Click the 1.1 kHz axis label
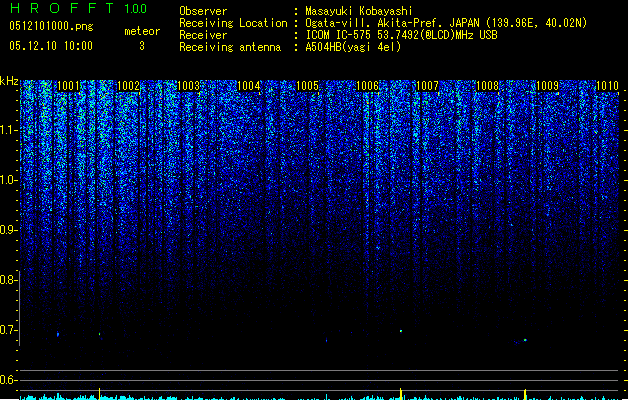This screenshot has height=400, width=629. click(8, 130)
